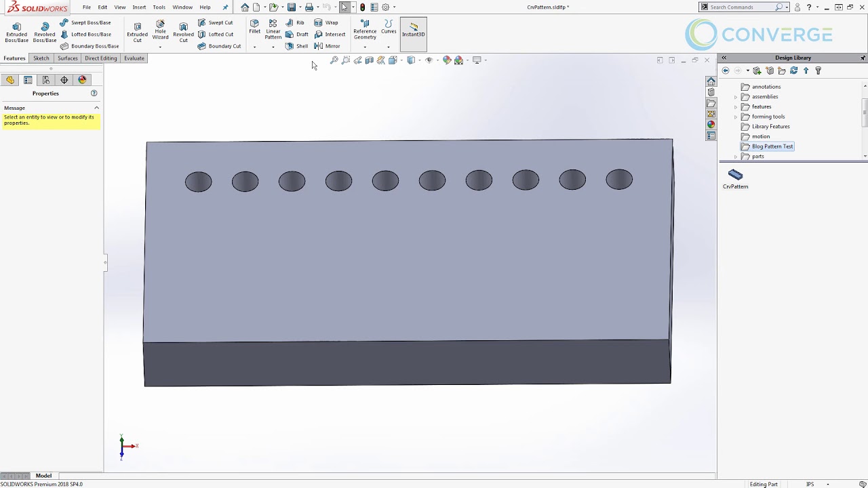The height and width of the screenshot is (488, 868).
Task: Click the Rebuild traffic light icon
Action: point(363,7)
